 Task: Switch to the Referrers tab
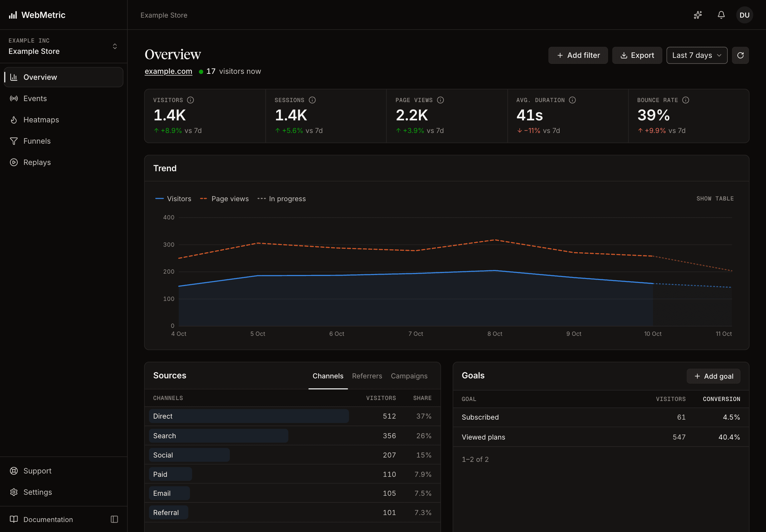pos(367,376)
